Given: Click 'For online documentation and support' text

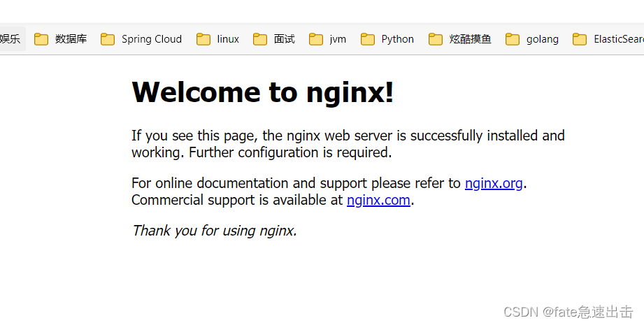Looking at the screenshot, I should pyautogui.click(x=250, y=183).
